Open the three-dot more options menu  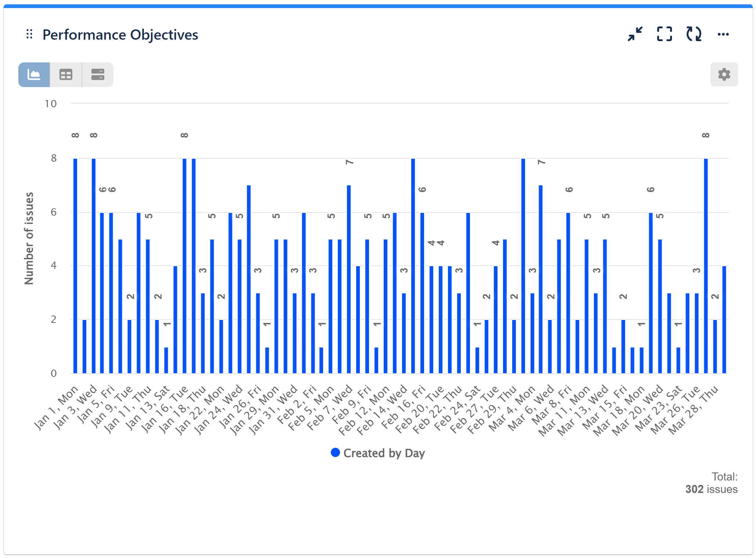point(723,34)
